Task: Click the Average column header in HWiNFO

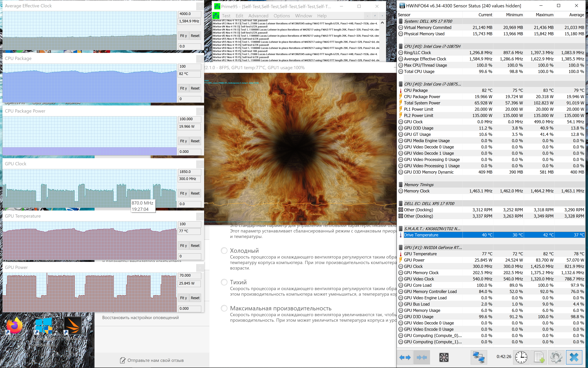Action: pyautogui.click(x=576, y=15)
